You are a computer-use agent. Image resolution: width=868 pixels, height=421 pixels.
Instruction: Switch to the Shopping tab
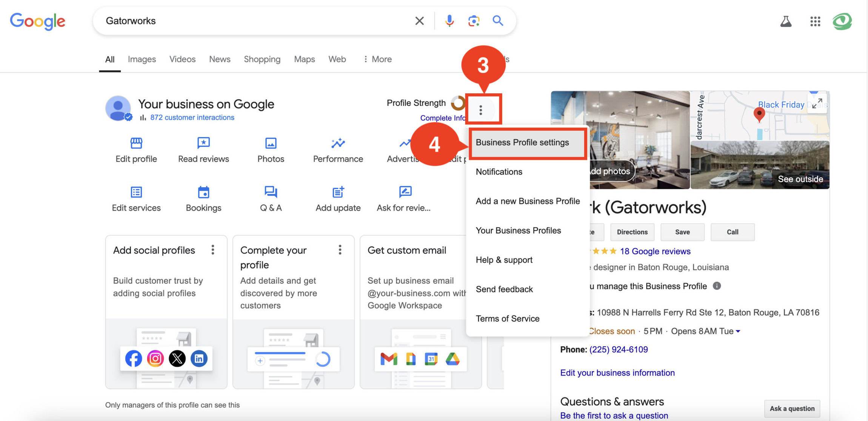point(262,59)
